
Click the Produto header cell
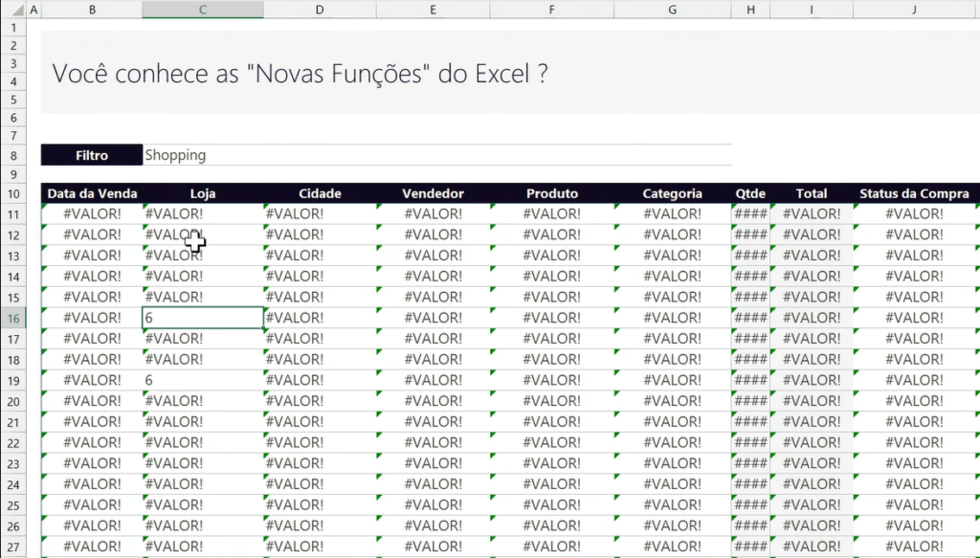point(552,193)
